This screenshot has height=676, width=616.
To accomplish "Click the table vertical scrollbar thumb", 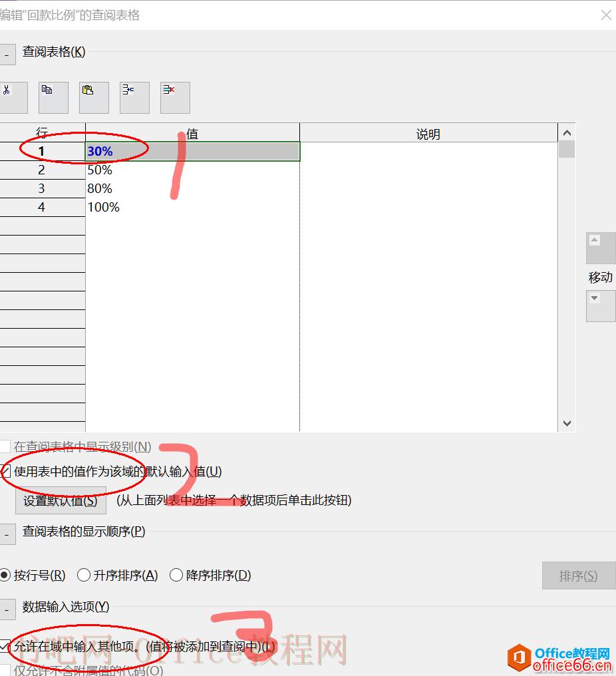I will pos(567,150).
